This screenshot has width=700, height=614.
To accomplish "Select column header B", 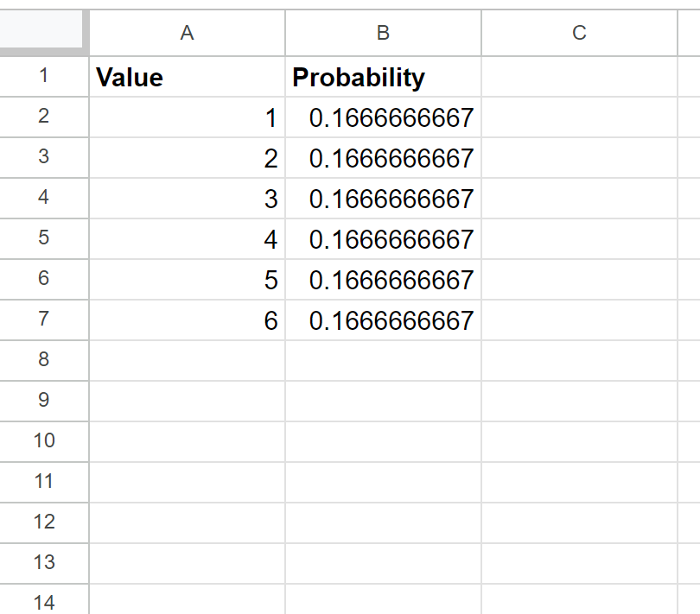I will tap(383, 33).
